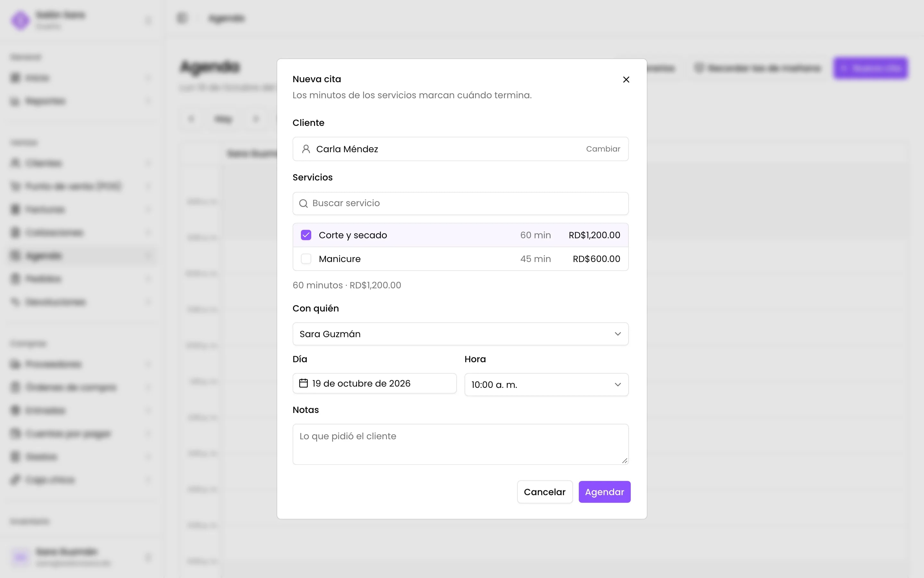Click the "60 min" duration of Corte y secado

(x=535, y=235)
